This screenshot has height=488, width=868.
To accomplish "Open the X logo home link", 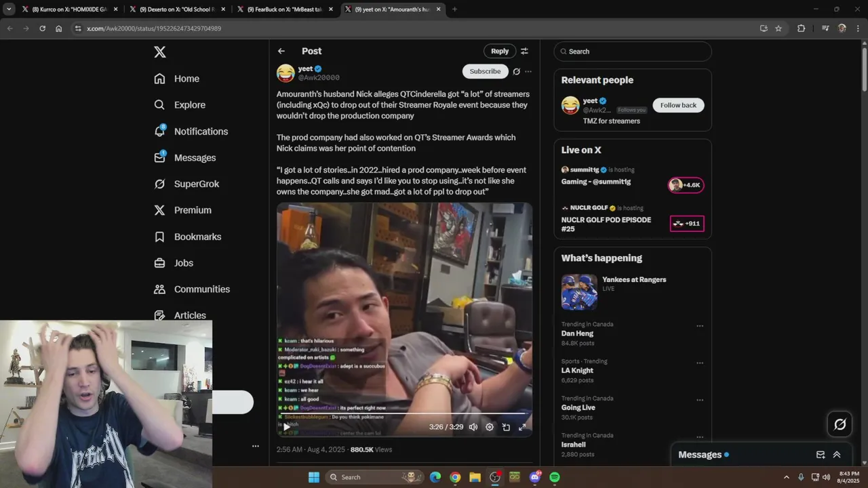I will click(x=159, y=52).
